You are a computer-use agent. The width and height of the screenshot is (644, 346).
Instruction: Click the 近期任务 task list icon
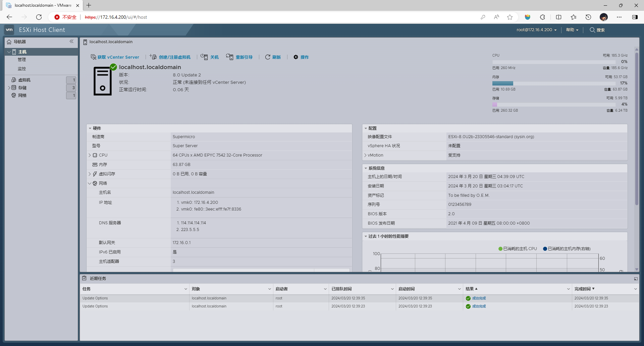pyautogui.click(x=85, y=278)
